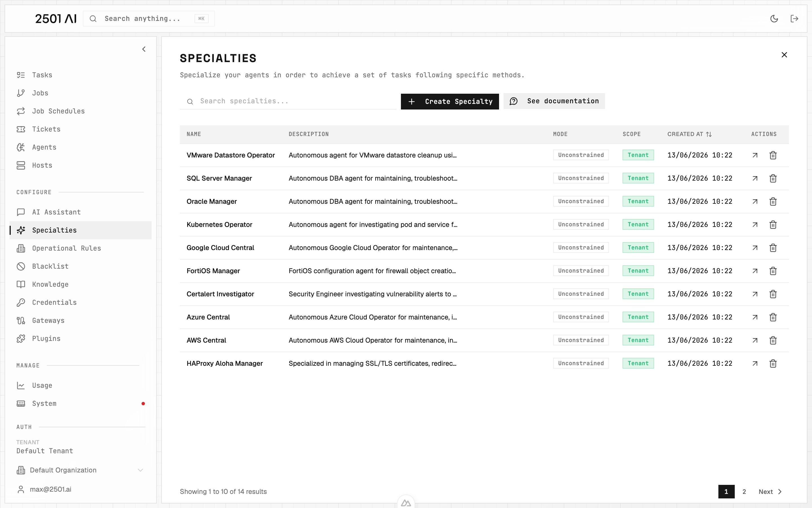Delete the AWS Central specialty
Image resolution: width=812 pixels, height=508 pixels.
(x=773, y=341)
